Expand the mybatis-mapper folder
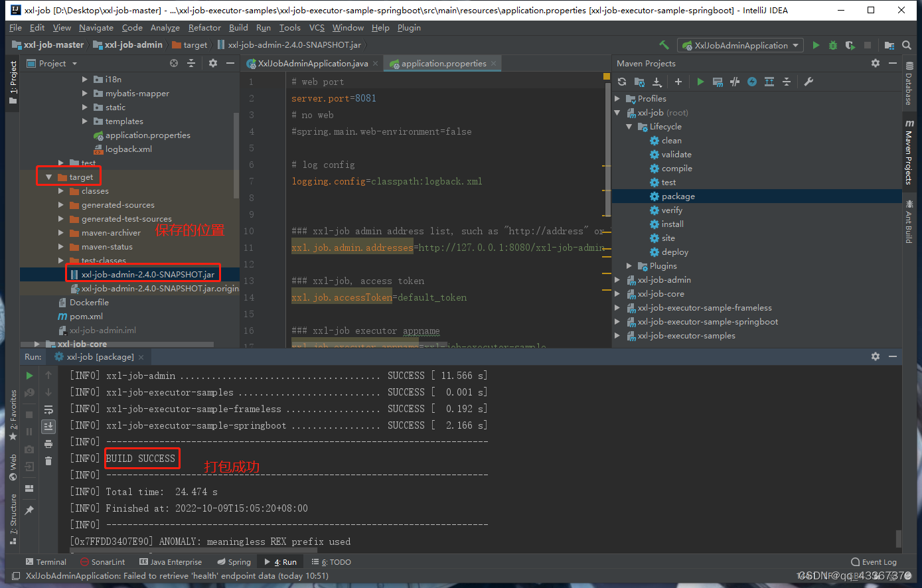This screenshot has width=922, height=588. (84, 94)
